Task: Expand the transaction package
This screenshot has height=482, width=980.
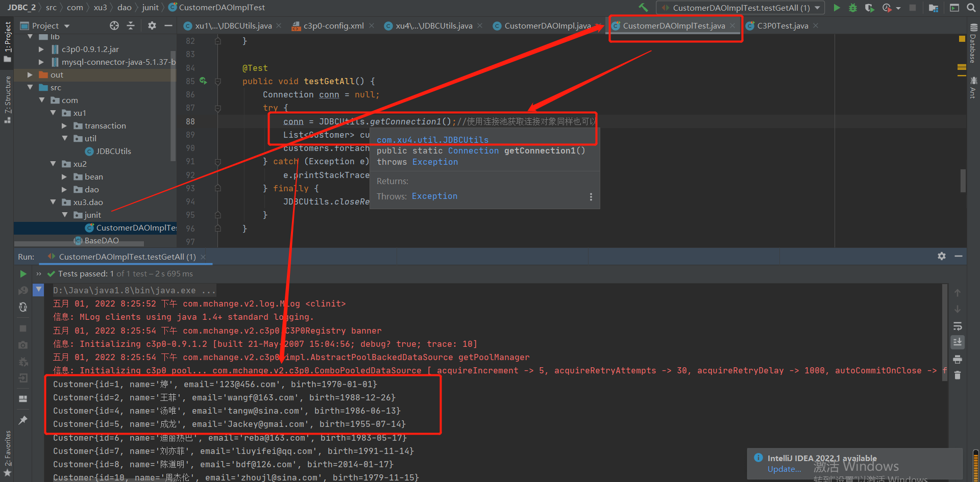Action: pos(64,126)
